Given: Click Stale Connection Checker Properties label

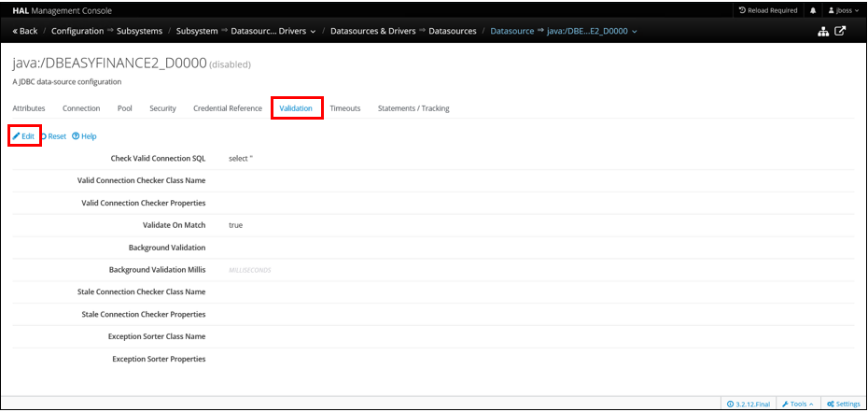Looking at the screenshot, I should [144, 315].
